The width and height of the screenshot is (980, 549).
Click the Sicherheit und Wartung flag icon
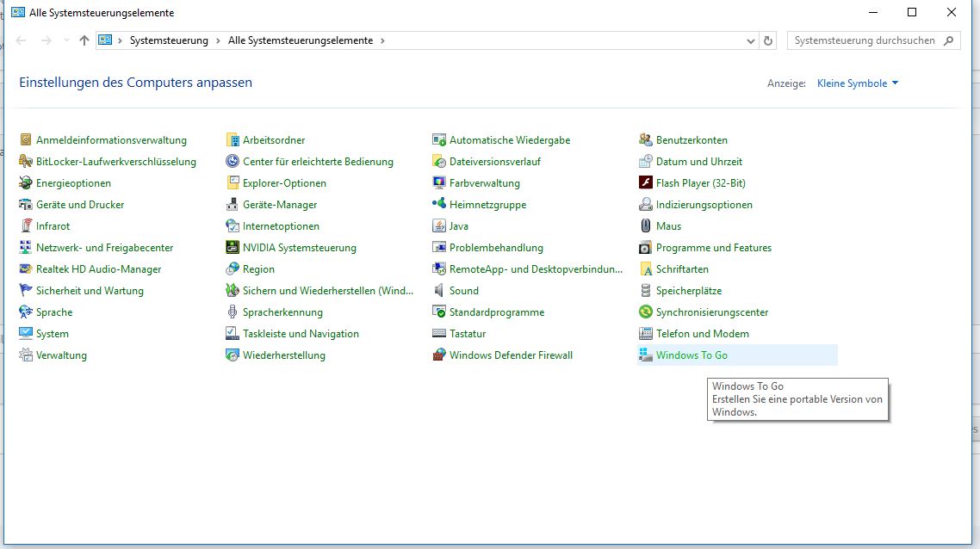pos(26,291)
